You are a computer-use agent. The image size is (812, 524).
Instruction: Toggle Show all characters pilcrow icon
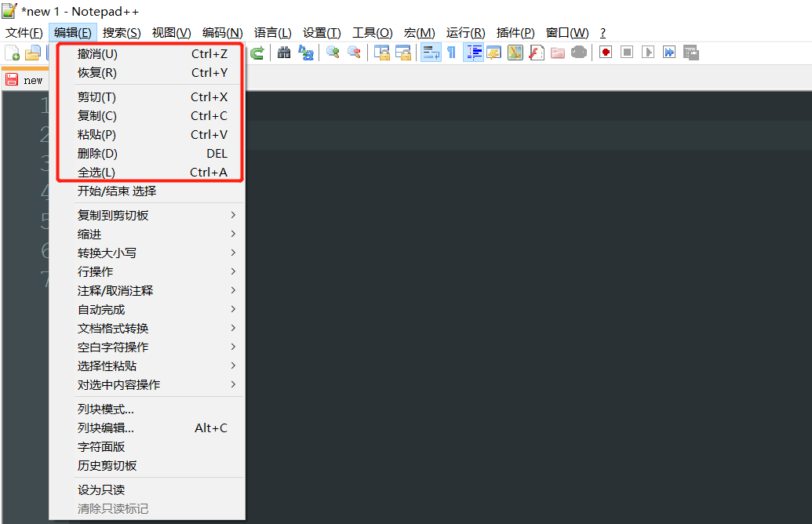pos(452,53)
